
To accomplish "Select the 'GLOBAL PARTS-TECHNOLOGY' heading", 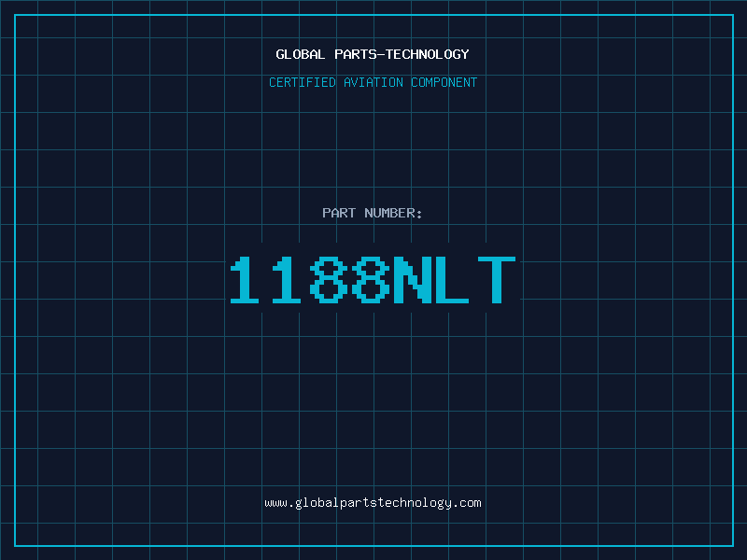I will pos(373,54).
